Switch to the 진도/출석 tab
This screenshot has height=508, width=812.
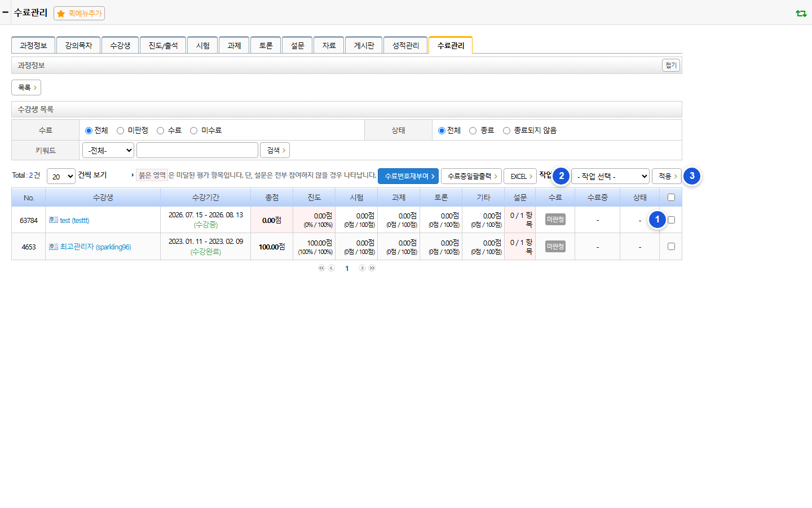coord(163,45)
